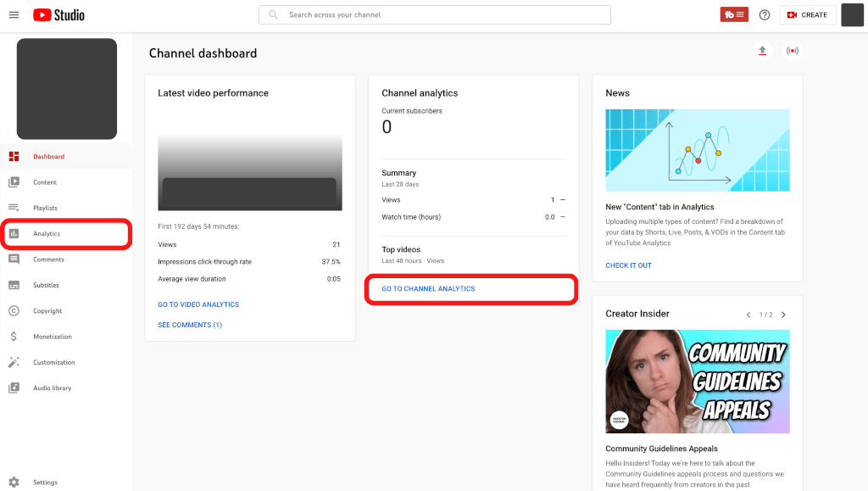Click the search across your channel field
This screenshot has width=868, height=491.
pos(434,15)
